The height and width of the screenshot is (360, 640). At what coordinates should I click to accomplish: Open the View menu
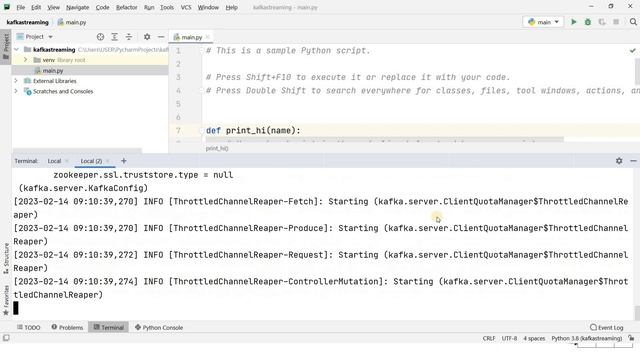(53, 7)
